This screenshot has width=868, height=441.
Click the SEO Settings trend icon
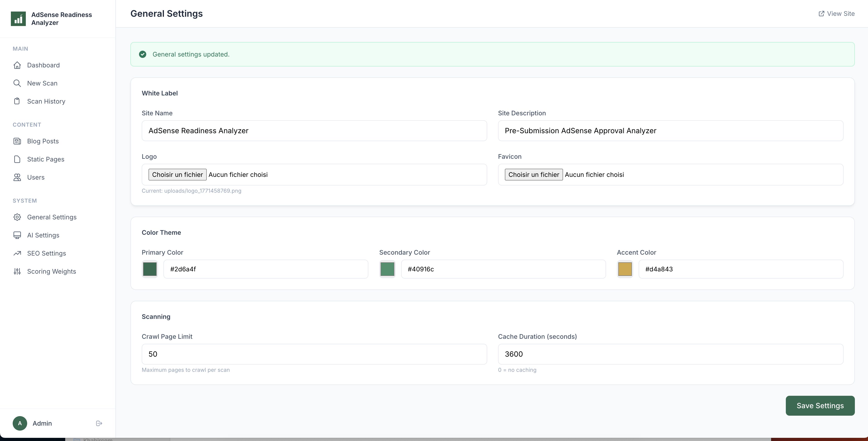[x=17, y=253]
